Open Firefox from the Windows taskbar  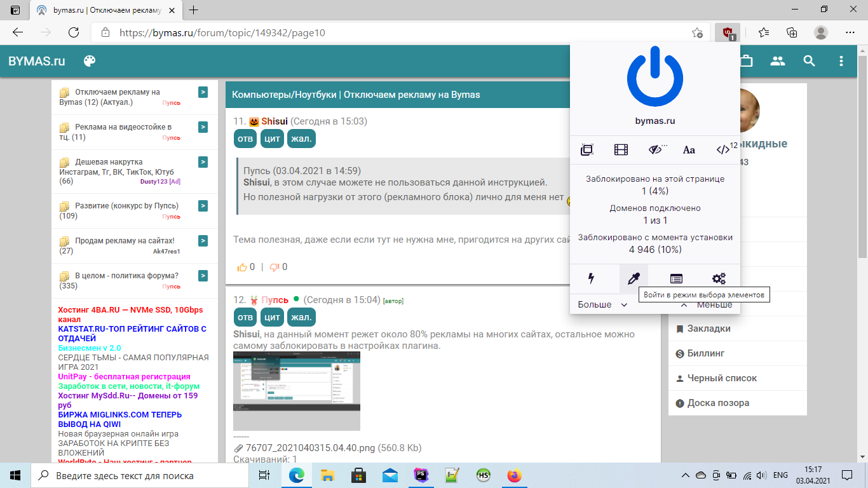pyautogui.click(x=514, y=475)
